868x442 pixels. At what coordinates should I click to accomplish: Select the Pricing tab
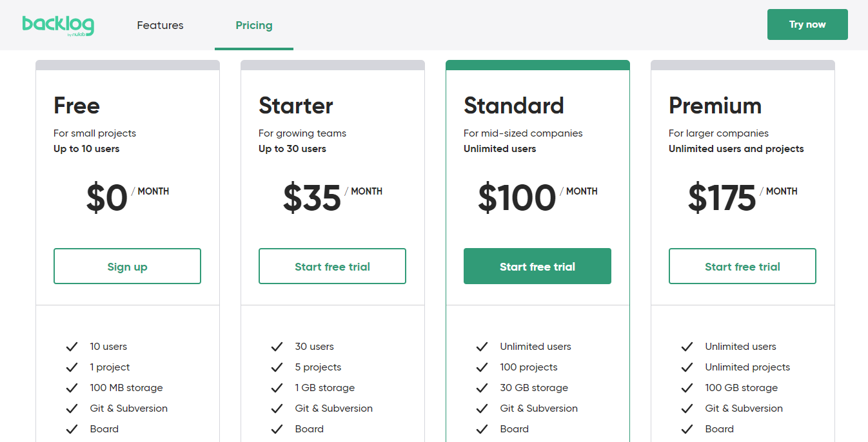(x=253, y=25)
